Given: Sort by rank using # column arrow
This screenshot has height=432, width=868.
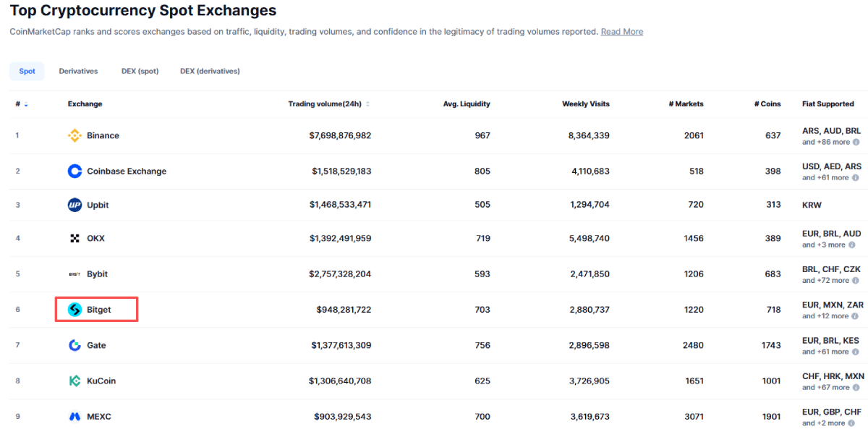Looking at the screenshot, I should pos(26,104).
